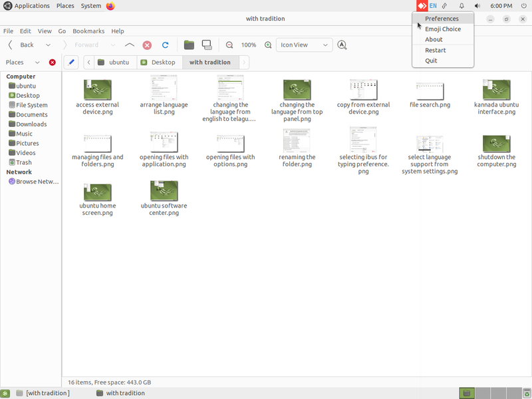Open Documents in the sidebar

(x=28, y=114)
